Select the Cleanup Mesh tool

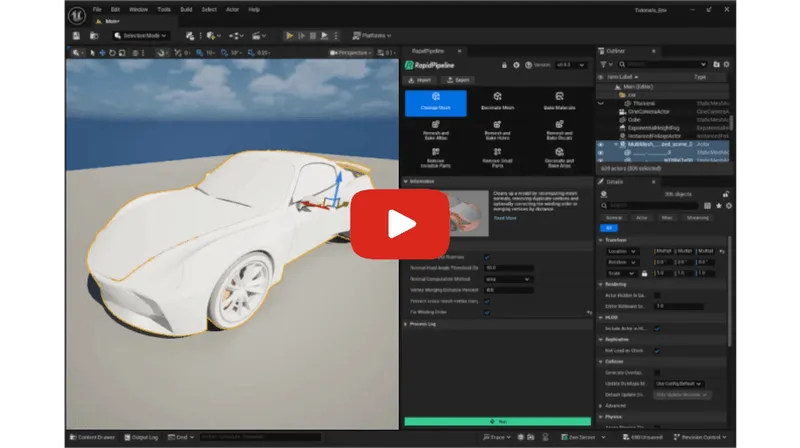tap(436, 103)
